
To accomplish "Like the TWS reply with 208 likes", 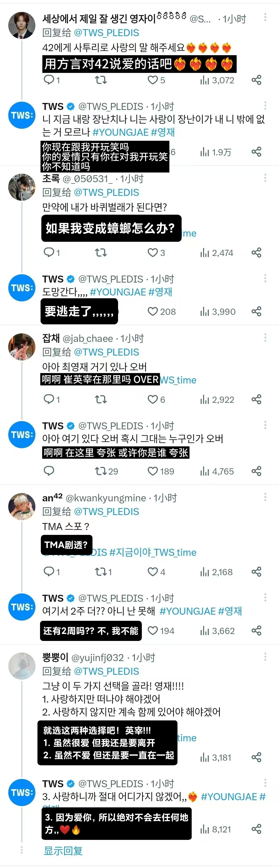I will click(162, 311).
